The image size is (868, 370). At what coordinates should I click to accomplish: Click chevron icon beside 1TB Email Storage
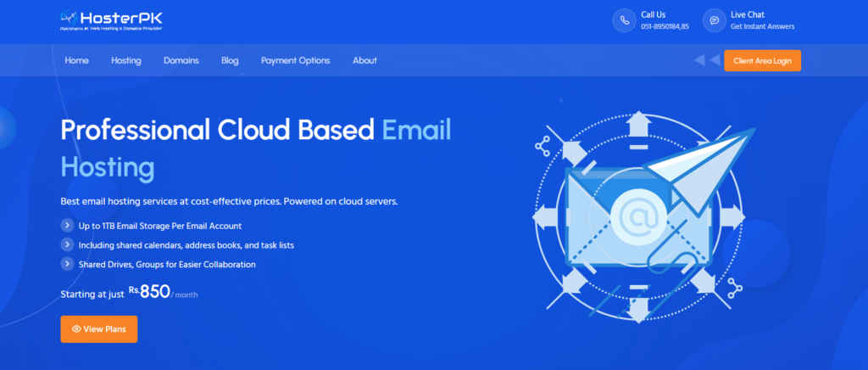tap(67, 226)
